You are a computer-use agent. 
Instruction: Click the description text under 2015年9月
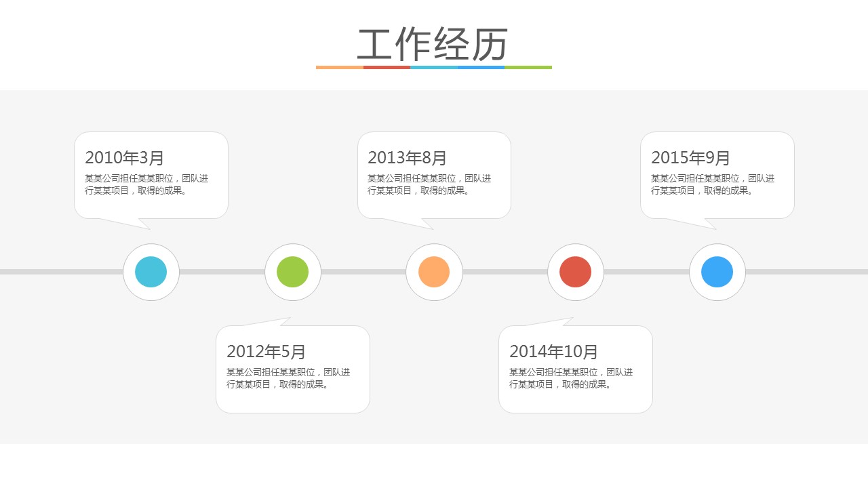pos(713,184)
